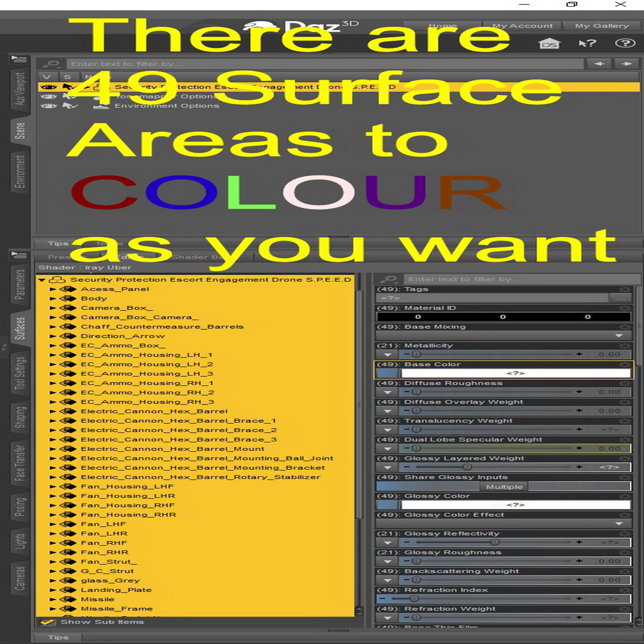
Task: Click the Surfaces filter magnifier icon
Action: tap(389, 279)
